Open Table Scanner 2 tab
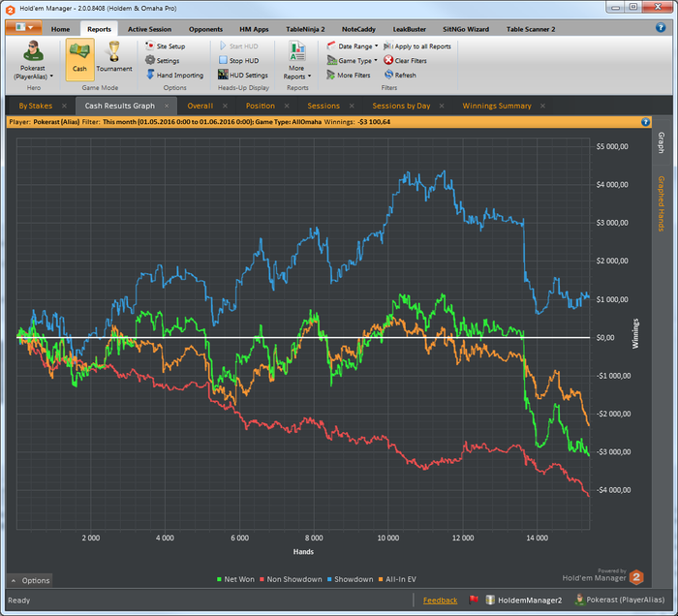678x616 pixels. click(x=531, y=29)
